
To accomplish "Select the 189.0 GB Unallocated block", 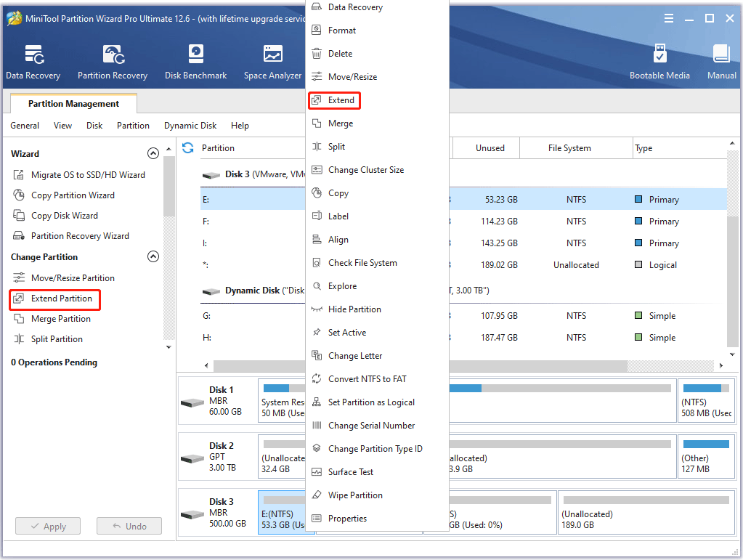I will 646,513.
